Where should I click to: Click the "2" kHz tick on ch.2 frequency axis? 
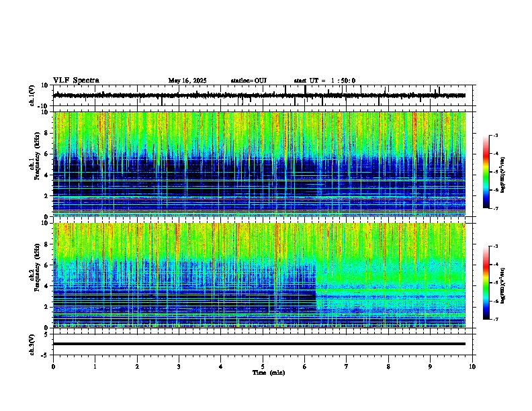pyautogui.click(x=46, y=307)
